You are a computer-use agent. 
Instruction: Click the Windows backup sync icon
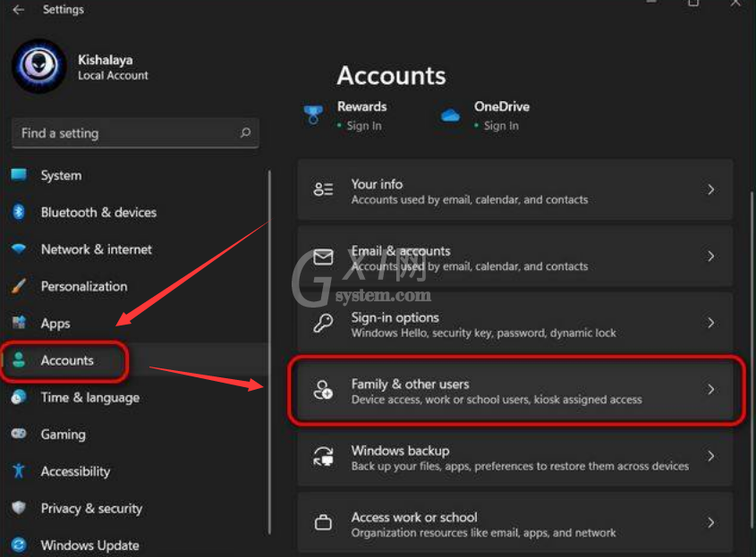[323, 456]
